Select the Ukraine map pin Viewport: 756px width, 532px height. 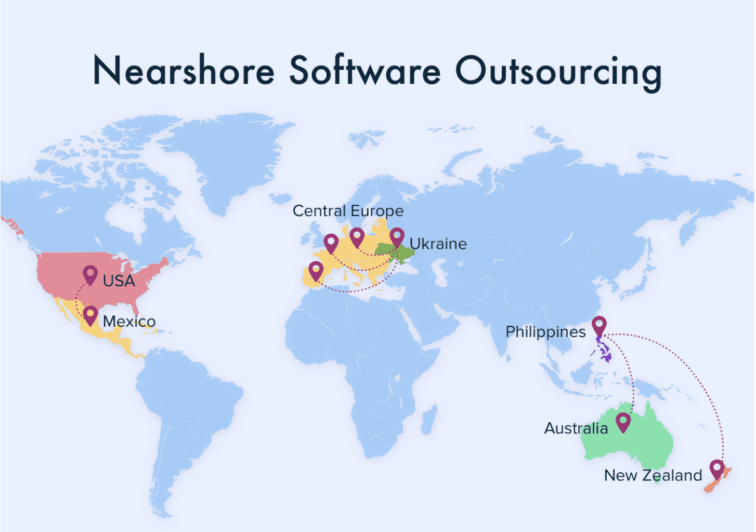click(397, 238)
